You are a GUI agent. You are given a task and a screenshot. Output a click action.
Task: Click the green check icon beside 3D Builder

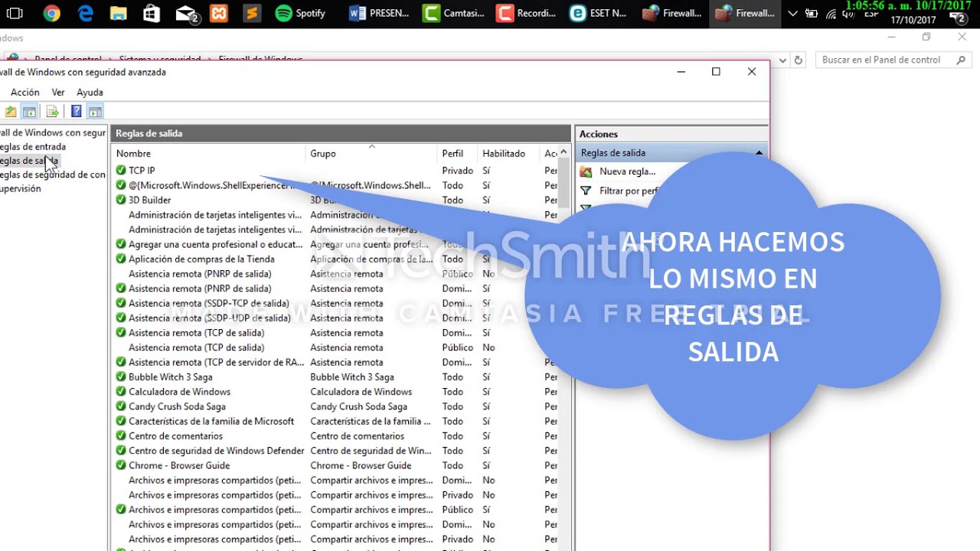(x=121, y=200)
